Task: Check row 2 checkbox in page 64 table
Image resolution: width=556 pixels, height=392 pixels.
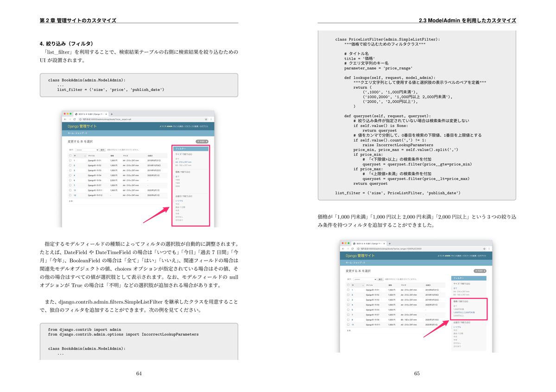Action: pos(70,165)
